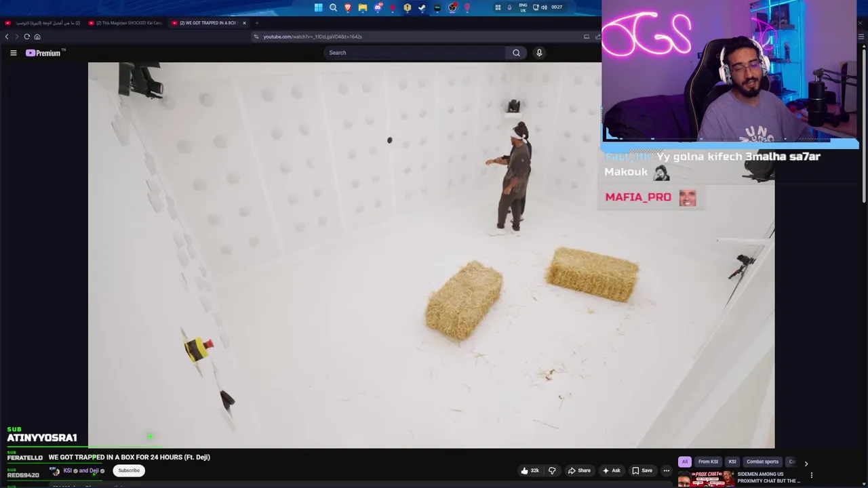868x488 pixels.
Task: Open Discord from the taskbar
Action: [x=378, y=7]
